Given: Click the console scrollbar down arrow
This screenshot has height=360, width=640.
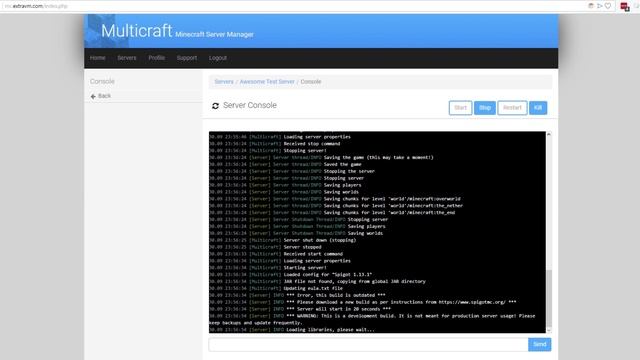Looking at the screenshot, I should click(549, 330).
